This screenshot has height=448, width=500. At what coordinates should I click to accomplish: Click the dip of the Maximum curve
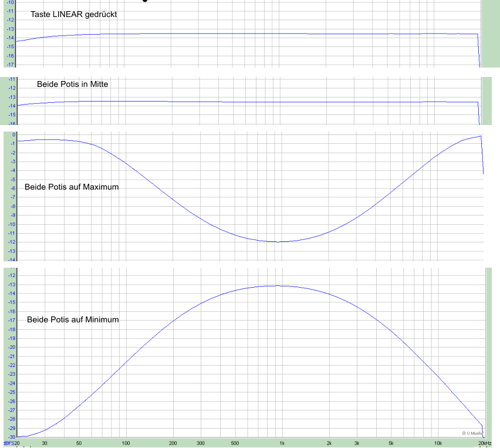pos(279,241)
